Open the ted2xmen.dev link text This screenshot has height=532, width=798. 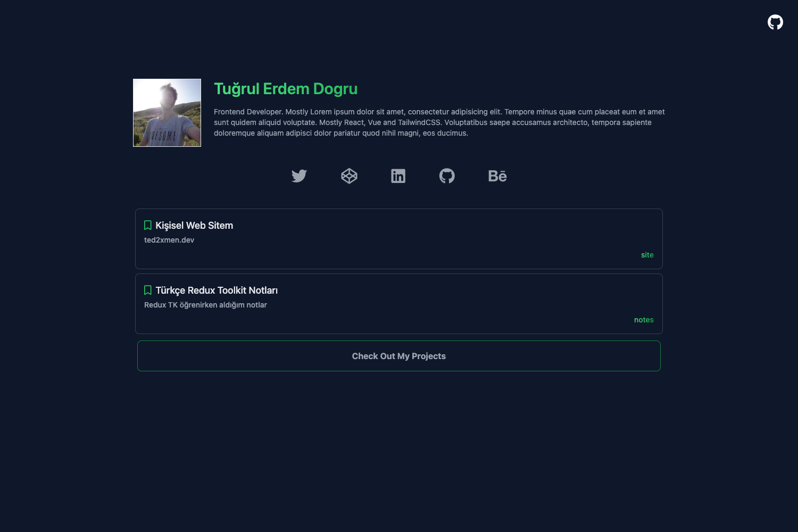169,240
